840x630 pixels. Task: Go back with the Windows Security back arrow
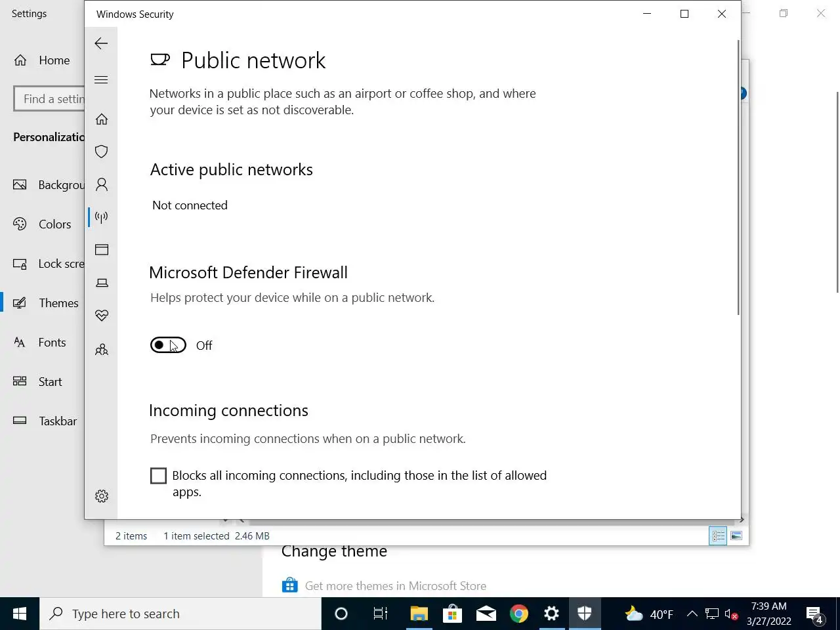click(101, 43)
